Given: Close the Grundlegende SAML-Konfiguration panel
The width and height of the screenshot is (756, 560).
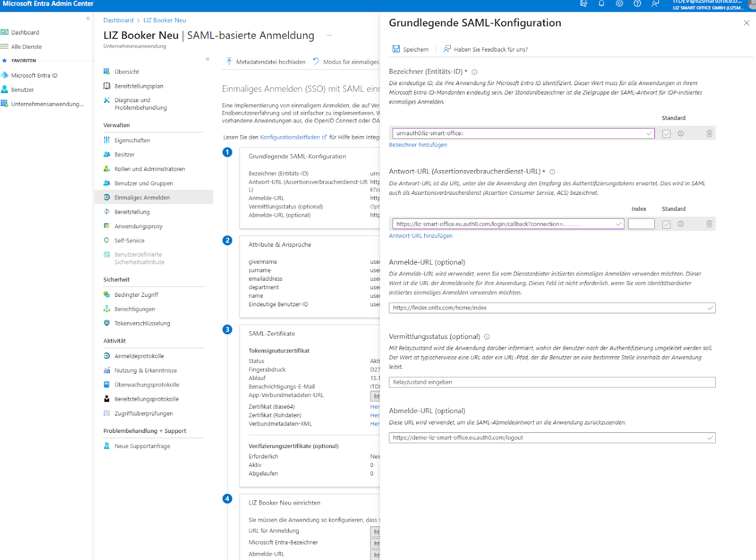Looking at the screenshot, I should tap(747, 23).
